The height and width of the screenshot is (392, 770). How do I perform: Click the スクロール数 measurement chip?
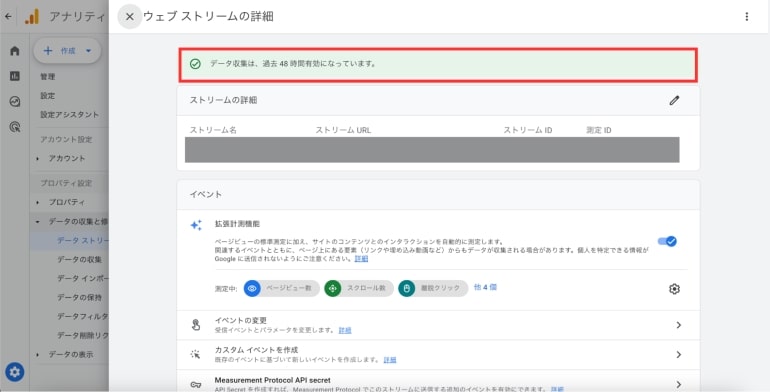tap(359, 288)
